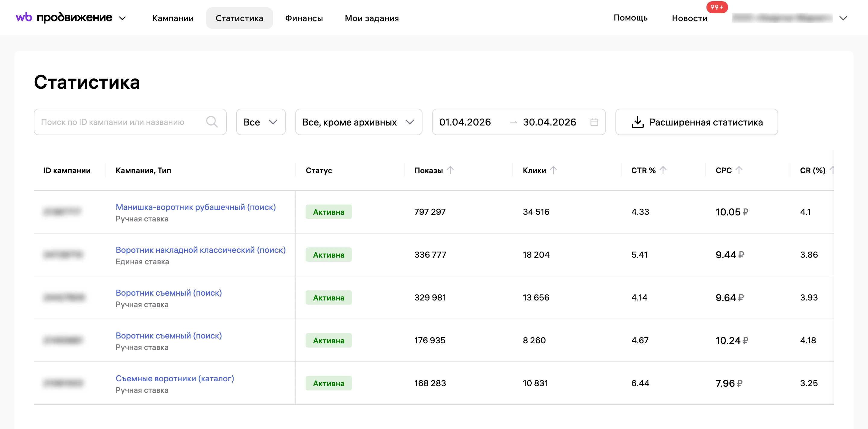
Task: Download Расширенная статистика report
Action: click(697, 122)
